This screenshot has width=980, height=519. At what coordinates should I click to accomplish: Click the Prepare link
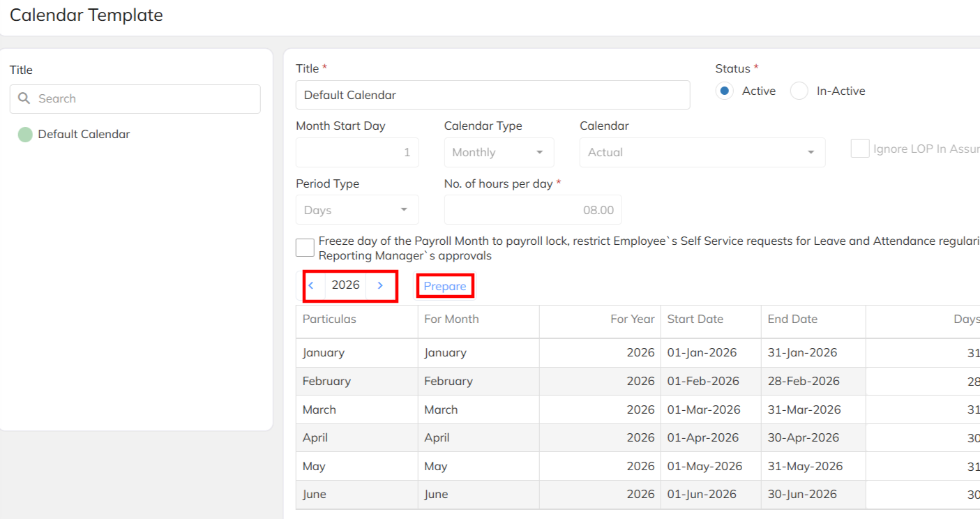445,286
